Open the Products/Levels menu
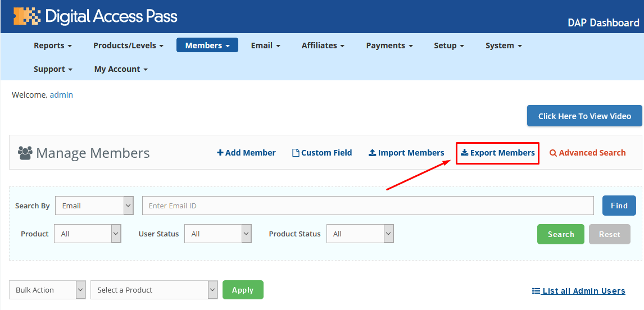The image size is (644, 310). pyautogui.click(x=129, y=45)
